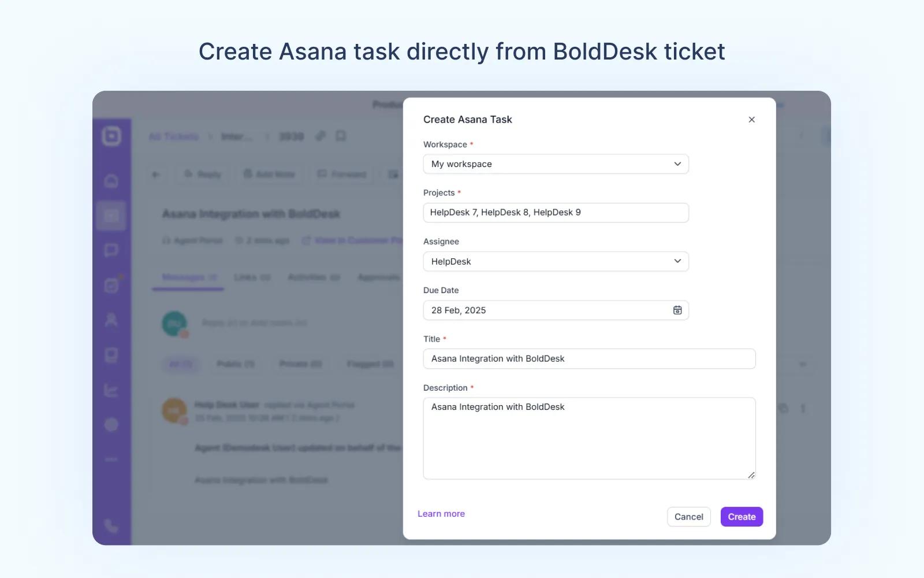
Task: Open the chat icon in sidebar
Action: [x=111, y=250]
